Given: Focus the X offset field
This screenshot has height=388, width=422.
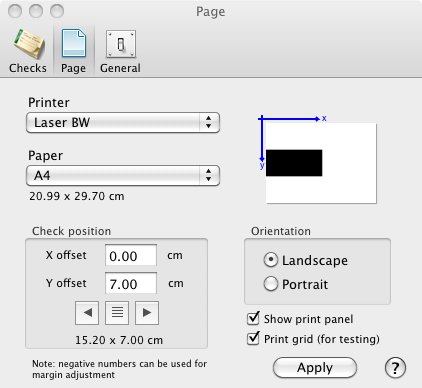Looking at the screenshot, I should [131, 255].
